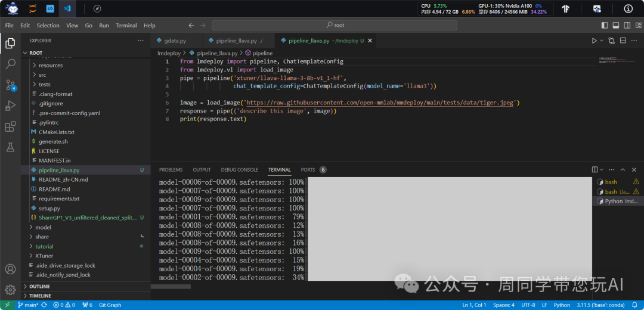Click the open changes compare icon
The width and height of the screenshot is (644, 310).
[x=611, y=41]
